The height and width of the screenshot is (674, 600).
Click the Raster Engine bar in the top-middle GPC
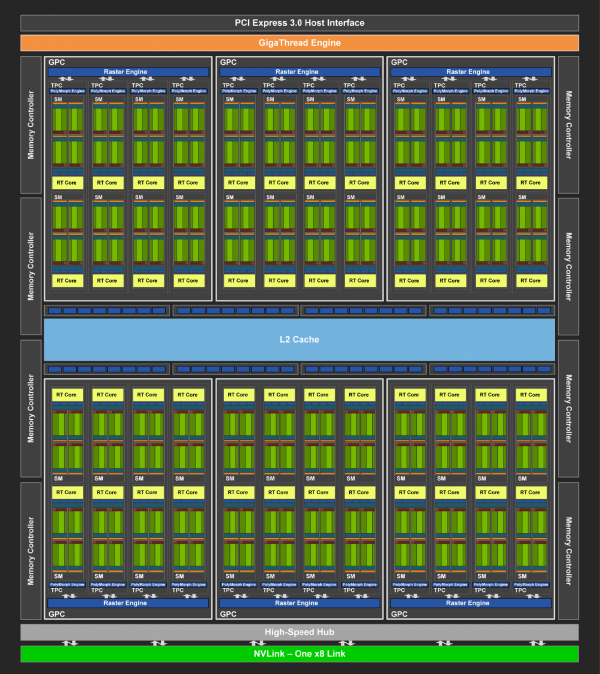click(300, 72)
